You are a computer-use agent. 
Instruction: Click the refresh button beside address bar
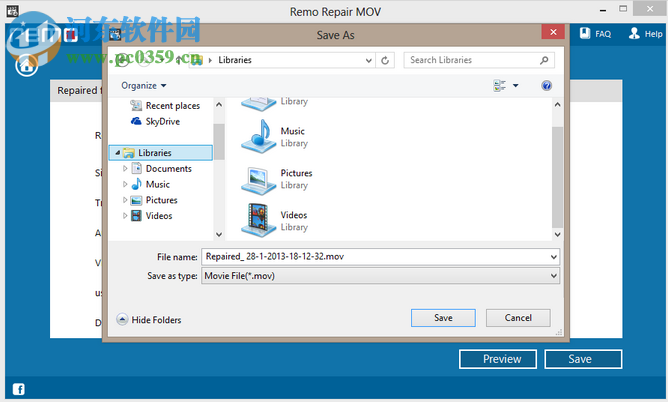385,60
